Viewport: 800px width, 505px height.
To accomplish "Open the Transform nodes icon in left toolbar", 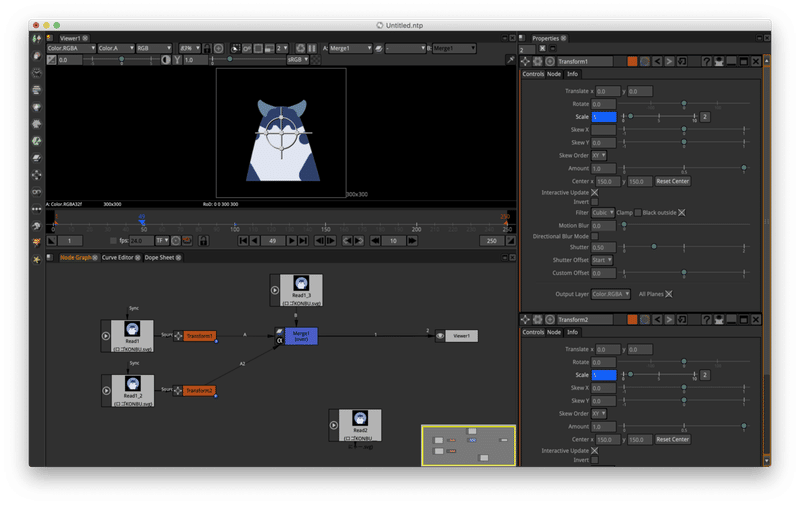I will tap(37, 175).
